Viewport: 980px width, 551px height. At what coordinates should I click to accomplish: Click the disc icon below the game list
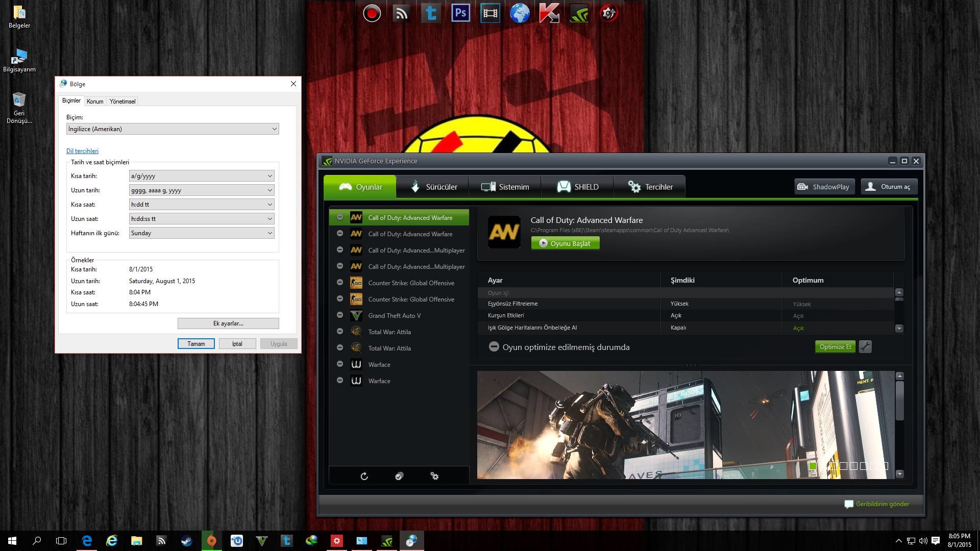399,476
